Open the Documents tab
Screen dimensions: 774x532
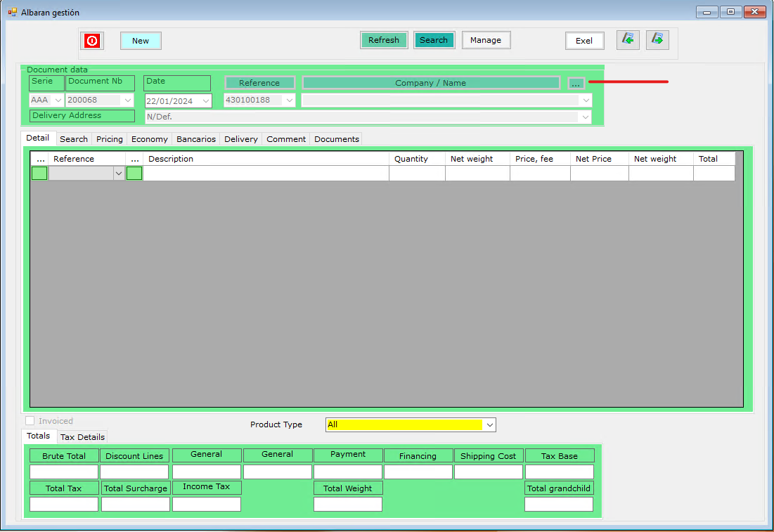tap(337, 139)
